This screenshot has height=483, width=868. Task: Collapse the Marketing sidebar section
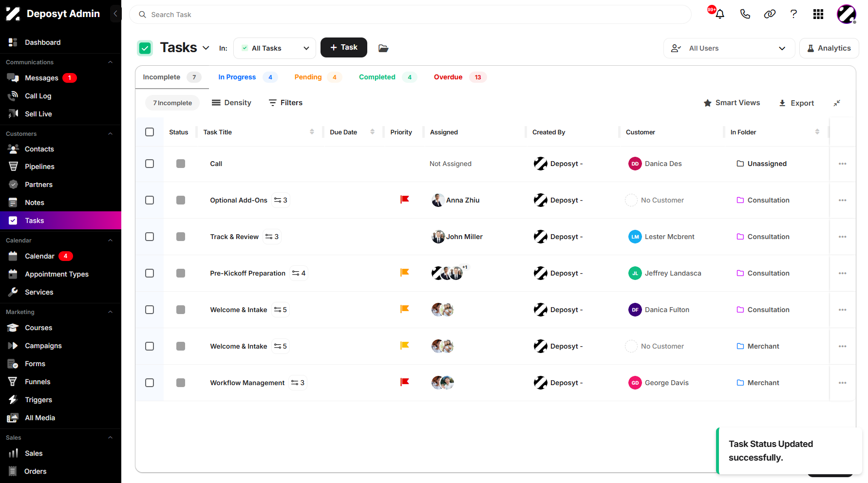(110, 312)
